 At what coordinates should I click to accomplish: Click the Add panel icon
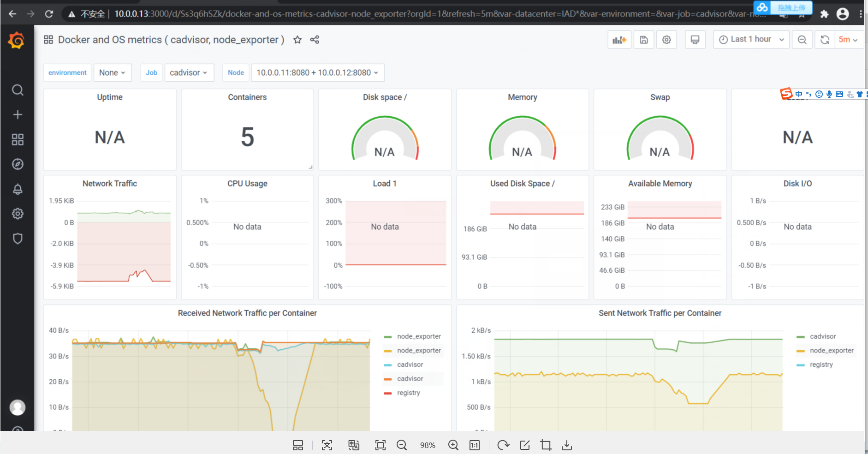(x=619, y=40)
